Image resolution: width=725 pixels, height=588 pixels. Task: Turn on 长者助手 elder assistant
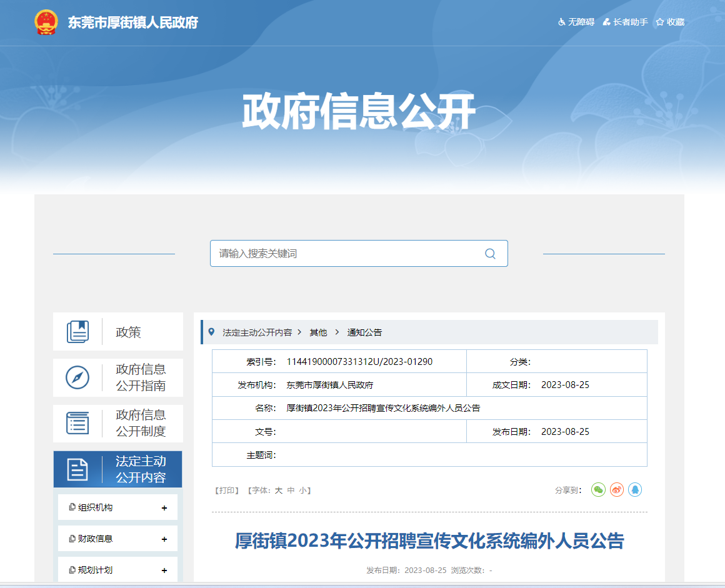(x=625, y=22)
